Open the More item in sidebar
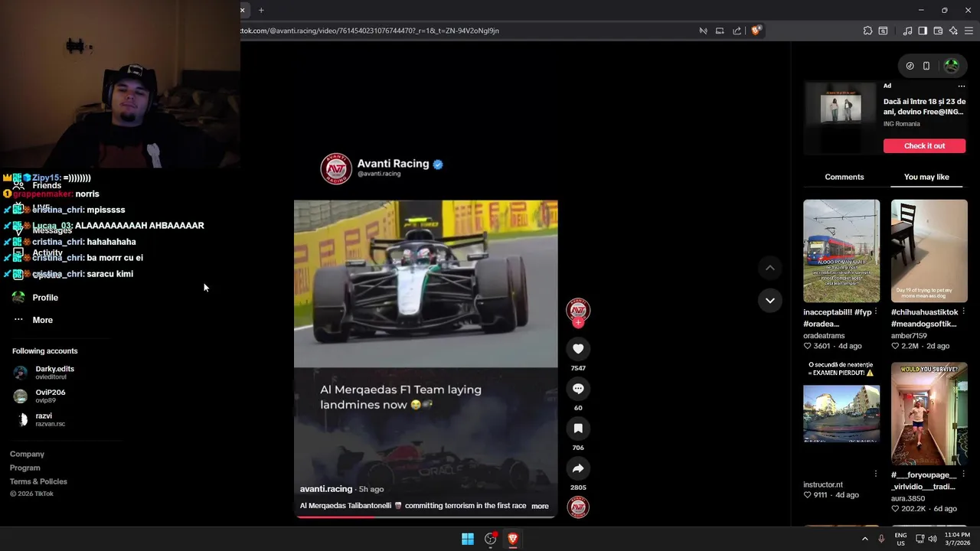This screenshot has height=551, width=980. tap(43, 320)
